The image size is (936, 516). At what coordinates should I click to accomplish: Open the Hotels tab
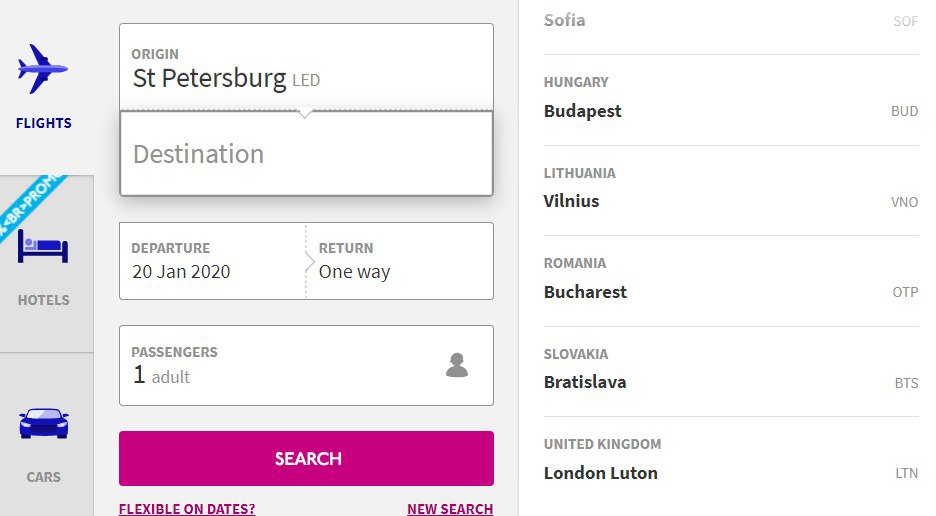44,299
